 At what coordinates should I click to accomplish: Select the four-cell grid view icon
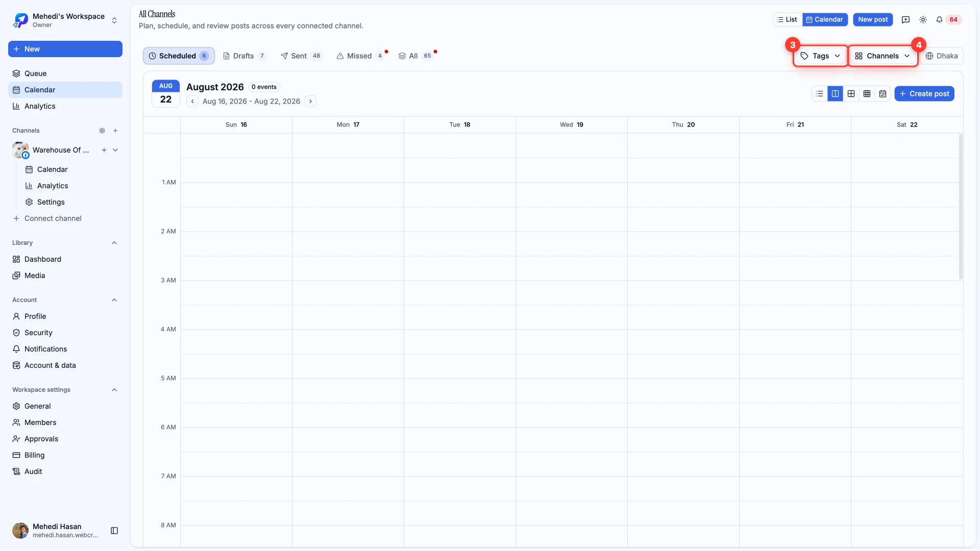pos(851,94)
